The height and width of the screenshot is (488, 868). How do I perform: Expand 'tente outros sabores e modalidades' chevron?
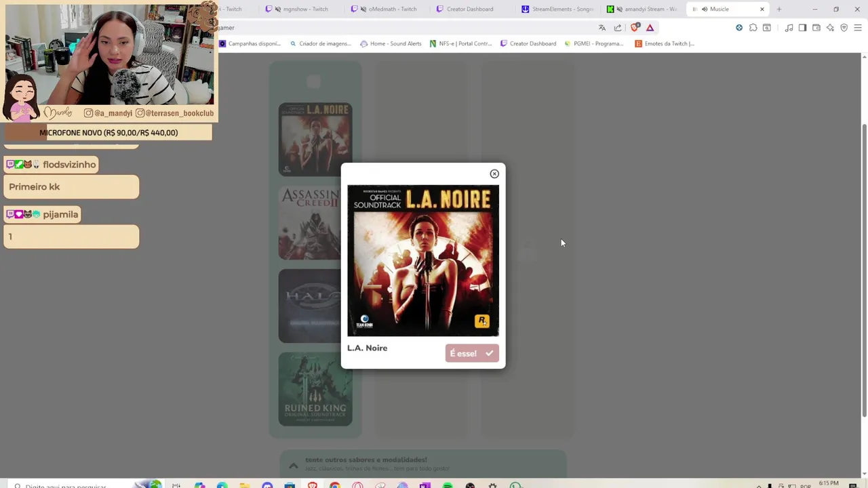click(x=294, y=465)
